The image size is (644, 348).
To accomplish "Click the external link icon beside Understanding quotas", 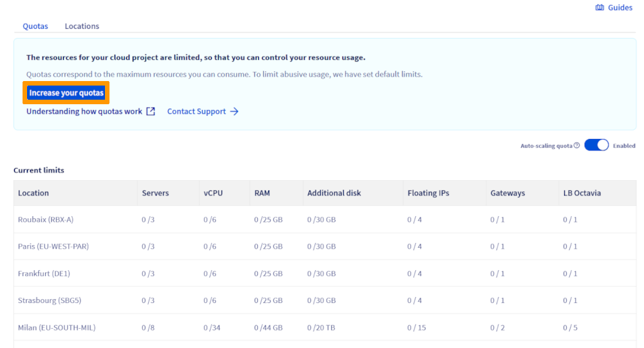I will tap(151, 111).
